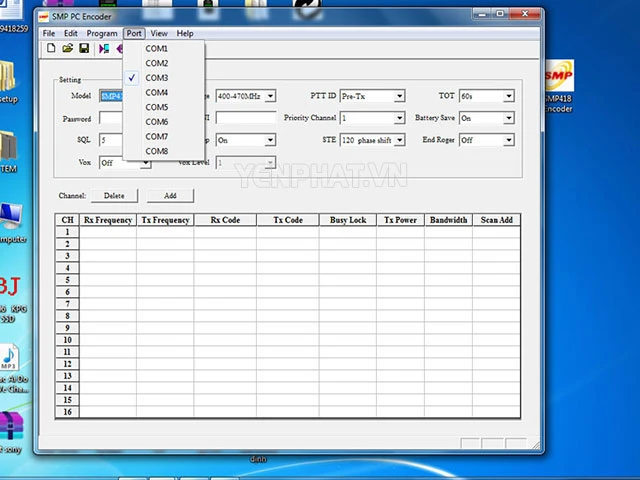Select the checked COM3 port
640x480 pixels.
[156, 78]
